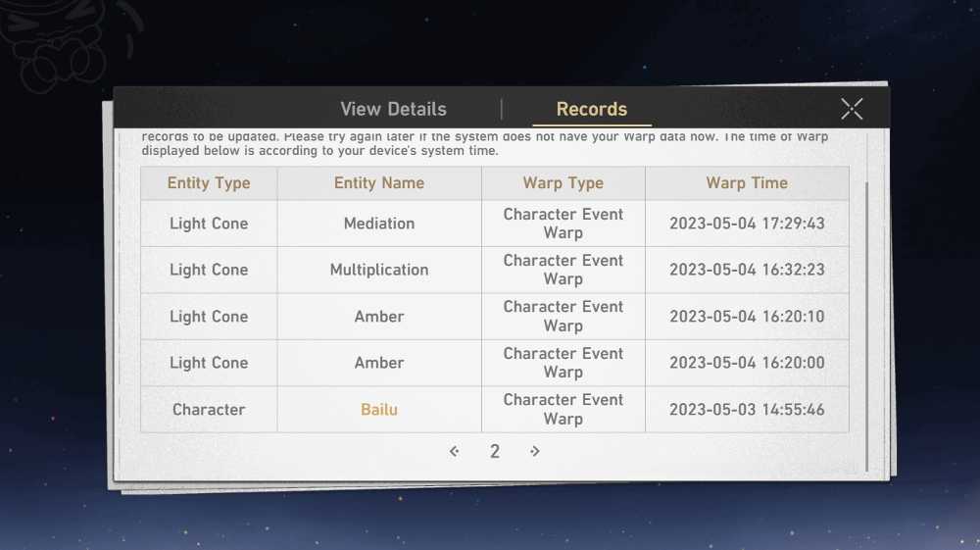The width and height of the screenshot is (980, 550).
Task: Click the Character entity type cell
Action: [209, 410]
